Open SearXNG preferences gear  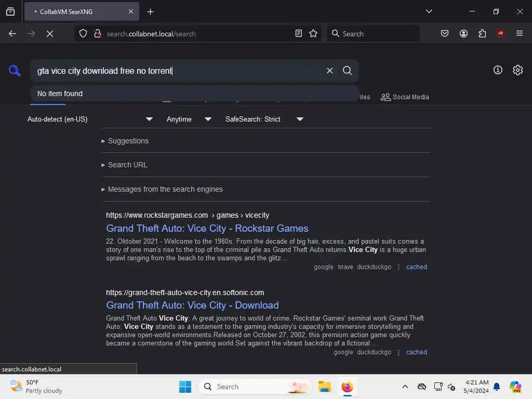[518, 70]
